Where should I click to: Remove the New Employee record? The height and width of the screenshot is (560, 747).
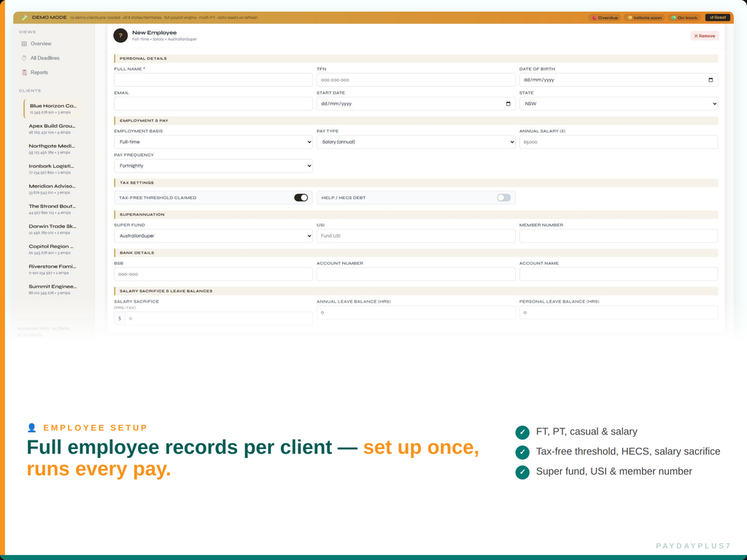point(703,35)
